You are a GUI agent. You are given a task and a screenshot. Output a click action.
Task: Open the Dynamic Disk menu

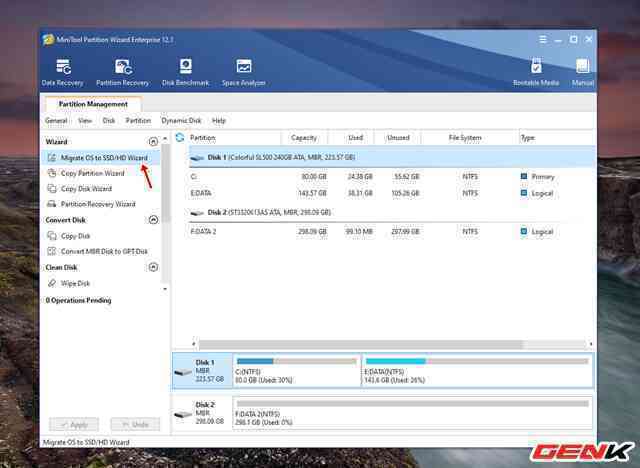(181, 121)
